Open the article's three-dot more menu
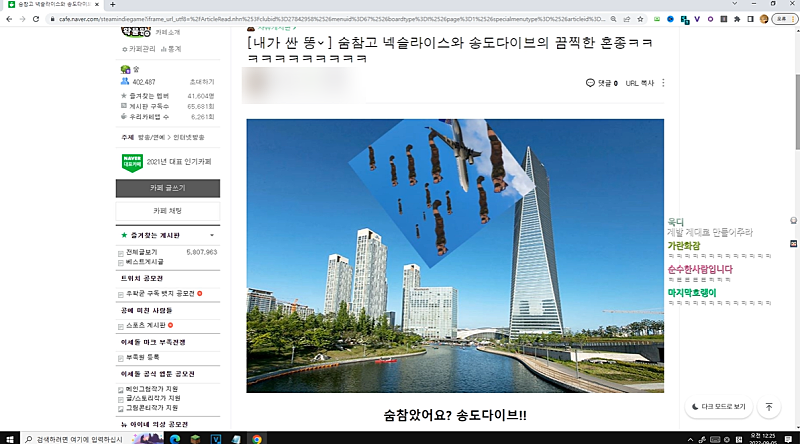The width and height of the screenshot is (800, 444). tap(663, 83)
